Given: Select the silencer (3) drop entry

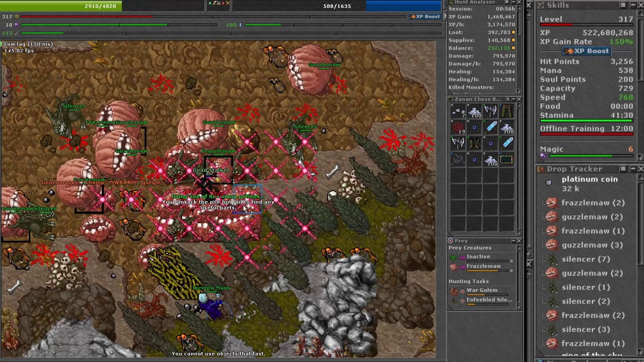Looking at the screenshot, I should coord(586,329).
